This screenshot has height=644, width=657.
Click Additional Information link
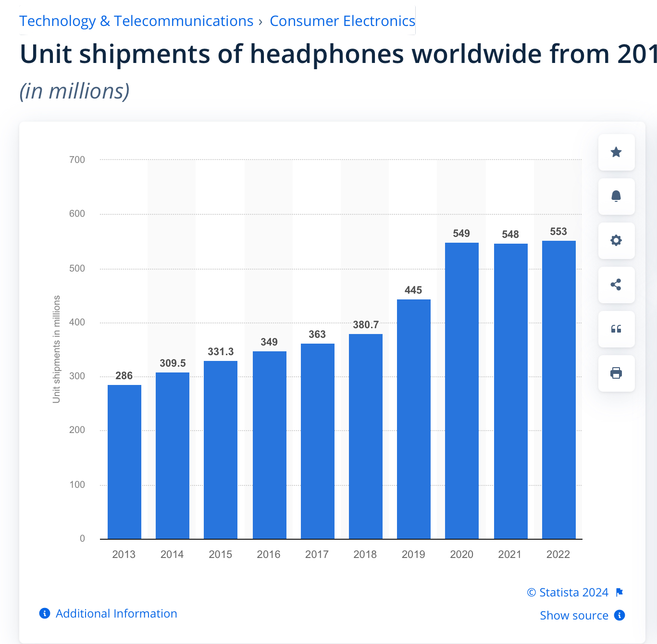116,614
